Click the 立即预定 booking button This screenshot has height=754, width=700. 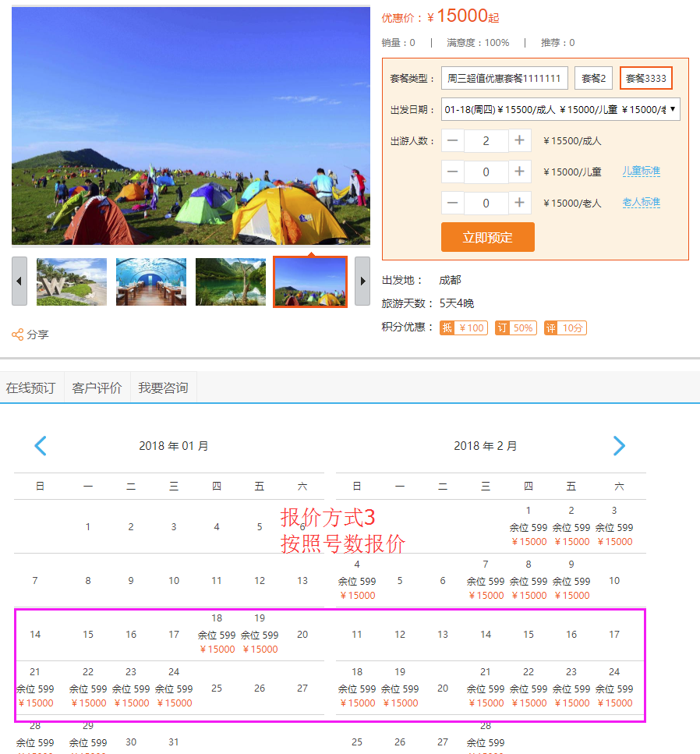[488, 236]
